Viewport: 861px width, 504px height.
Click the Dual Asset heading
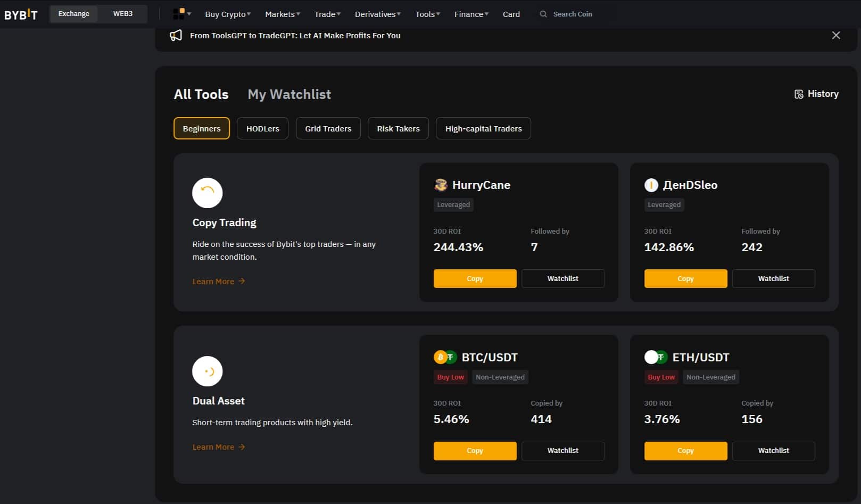point(219,401)
